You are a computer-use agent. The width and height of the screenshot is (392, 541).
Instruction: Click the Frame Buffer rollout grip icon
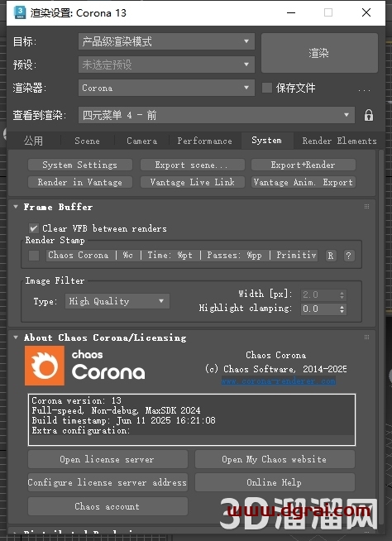[x=366, y=206]
